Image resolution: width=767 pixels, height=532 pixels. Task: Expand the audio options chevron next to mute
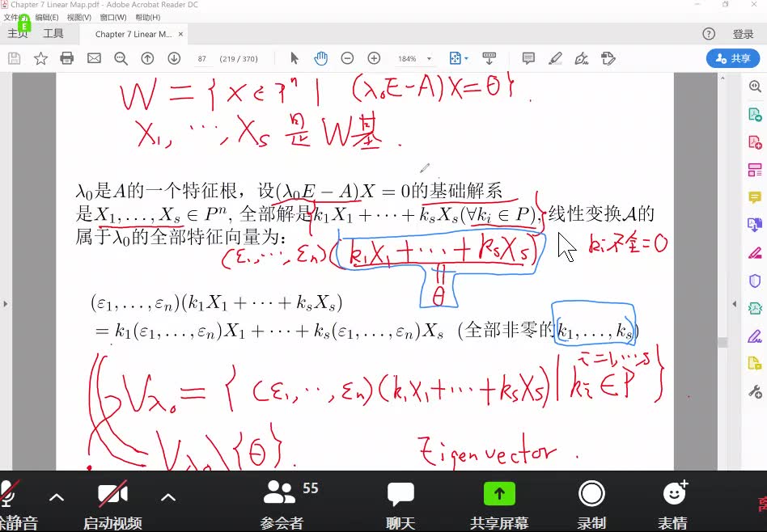(x=56, y=498)
